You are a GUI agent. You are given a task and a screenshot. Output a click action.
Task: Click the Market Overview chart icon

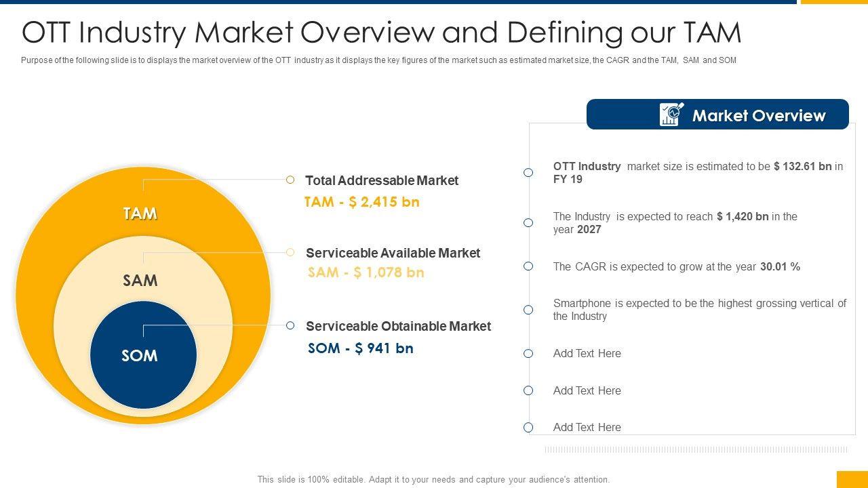click(671, 115)
